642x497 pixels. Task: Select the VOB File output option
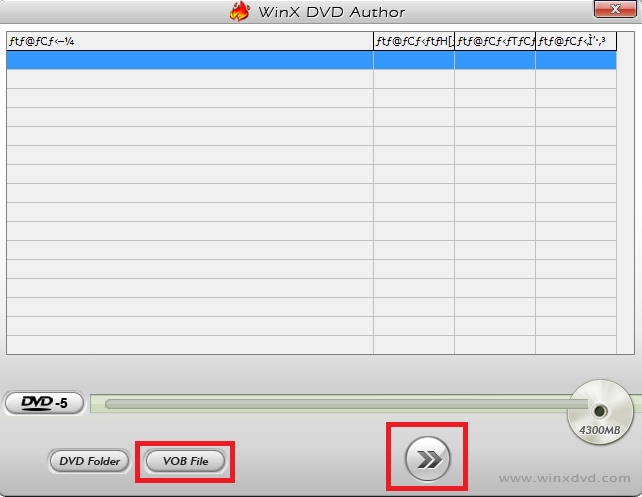185,461
